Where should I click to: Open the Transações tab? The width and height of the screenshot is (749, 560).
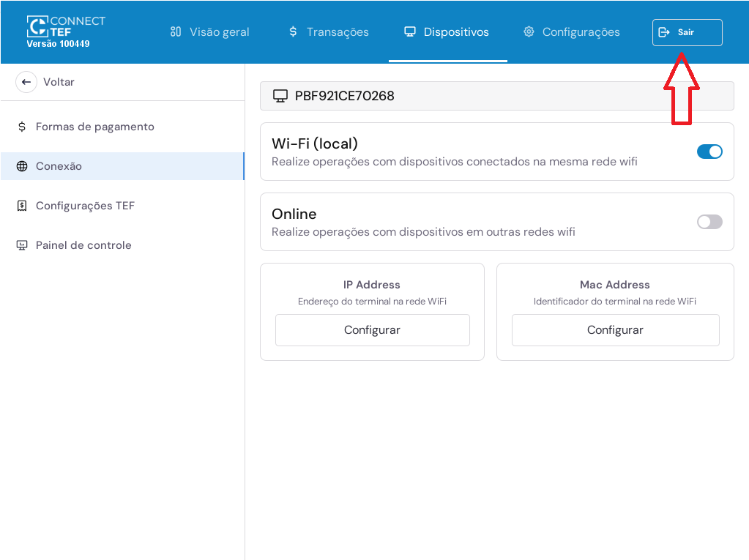click(338, 31)
